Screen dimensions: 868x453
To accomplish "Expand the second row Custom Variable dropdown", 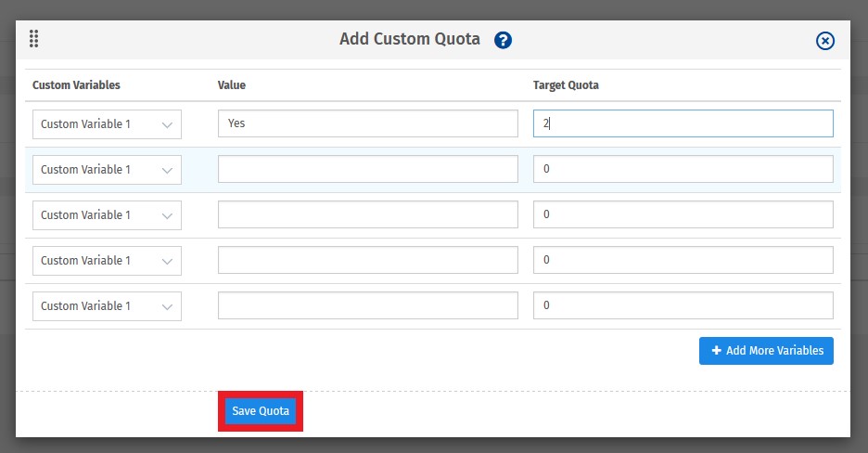I will 107,170.
